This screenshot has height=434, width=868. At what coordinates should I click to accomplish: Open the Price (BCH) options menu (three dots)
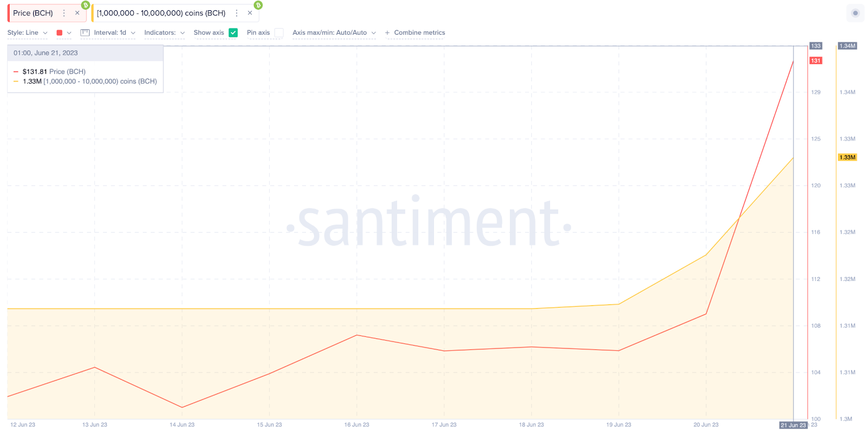click(64, 13)
